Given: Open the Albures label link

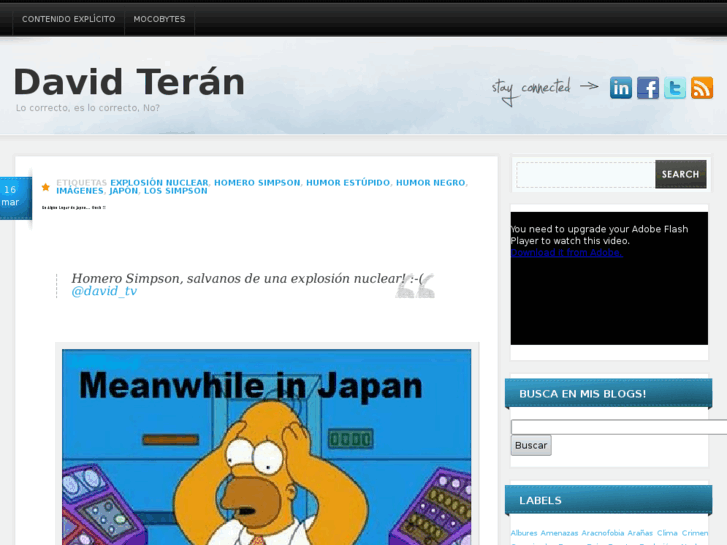Looking at the screenshot, I should [523, 533].
